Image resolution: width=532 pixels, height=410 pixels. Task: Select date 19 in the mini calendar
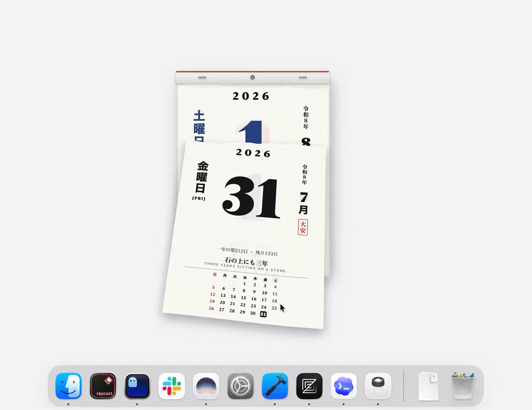[212, 301]
